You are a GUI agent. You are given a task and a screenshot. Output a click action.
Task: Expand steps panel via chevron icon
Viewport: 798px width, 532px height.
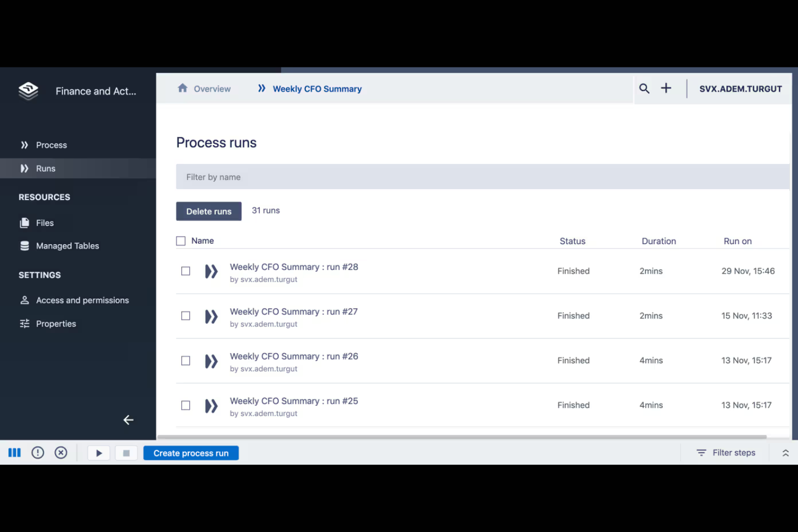785,453
